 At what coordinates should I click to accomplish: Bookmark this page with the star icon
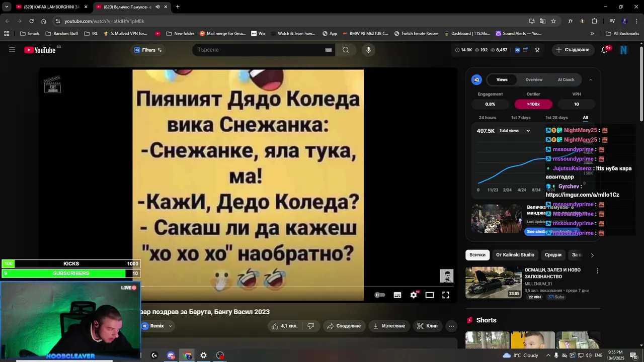(x=553, y=21)
